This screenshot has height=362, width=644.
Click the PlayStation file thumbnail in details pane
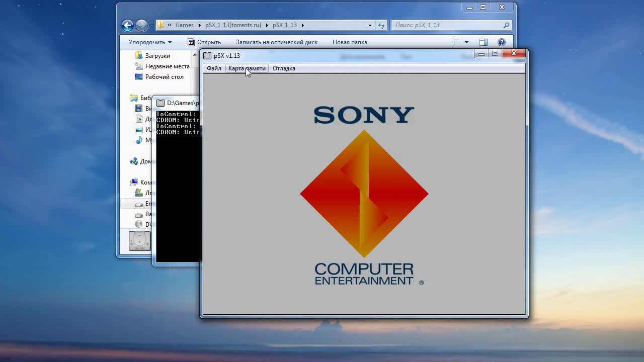(x=139, y=241)
